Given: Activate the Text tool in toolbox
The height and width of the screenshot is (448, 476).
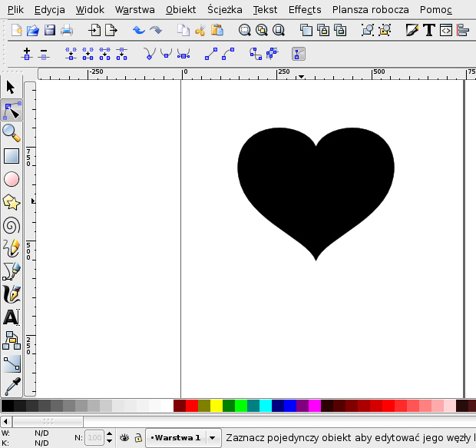Looking at the screenshot, I should tap(12, 317).
